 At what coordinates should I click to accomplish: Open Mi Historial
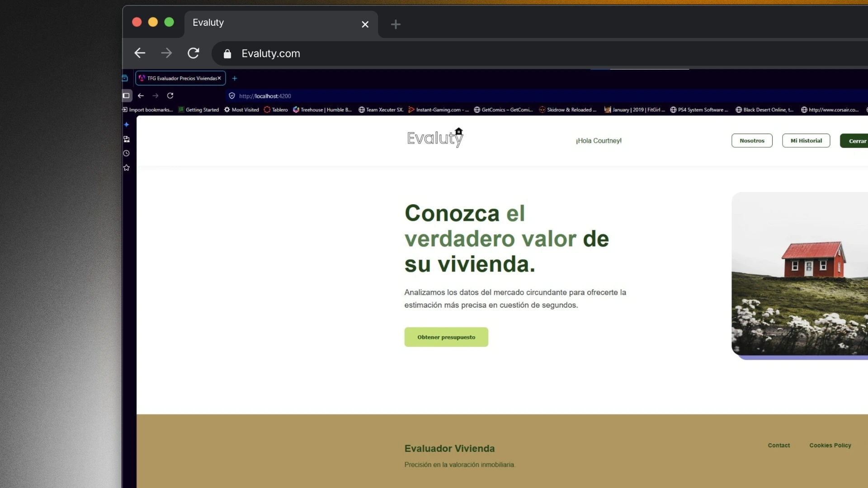click(806, 141)
